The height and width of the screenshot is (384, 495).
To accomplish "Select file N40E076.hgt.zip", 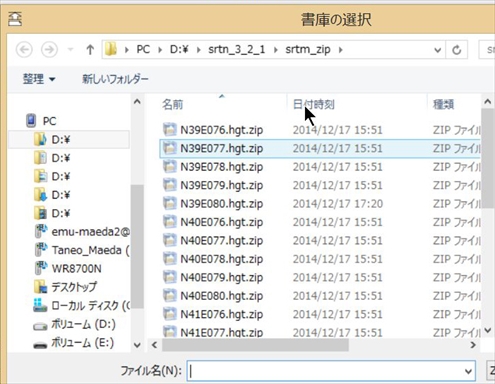I will click(x=222, y=222).
